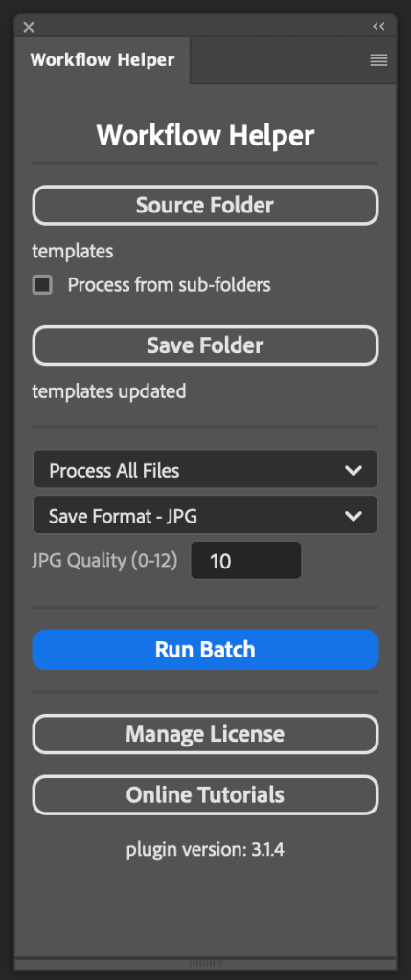The height and width of the screenshot is (980, 411).
Task: Collapse the panel using double-chevron icon
Action: click(378, 26)
